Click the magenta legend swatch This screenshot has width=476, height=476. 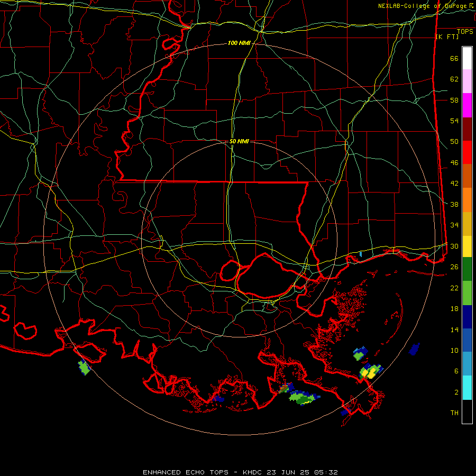(467, 105)
